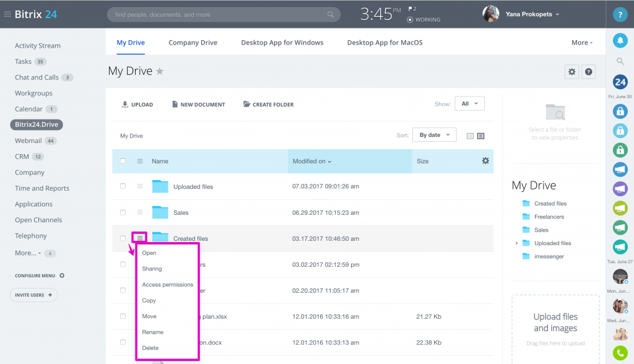Click the Sales folder icon in the file list
This screenshot has width=634, height=364.
(160, 212)
